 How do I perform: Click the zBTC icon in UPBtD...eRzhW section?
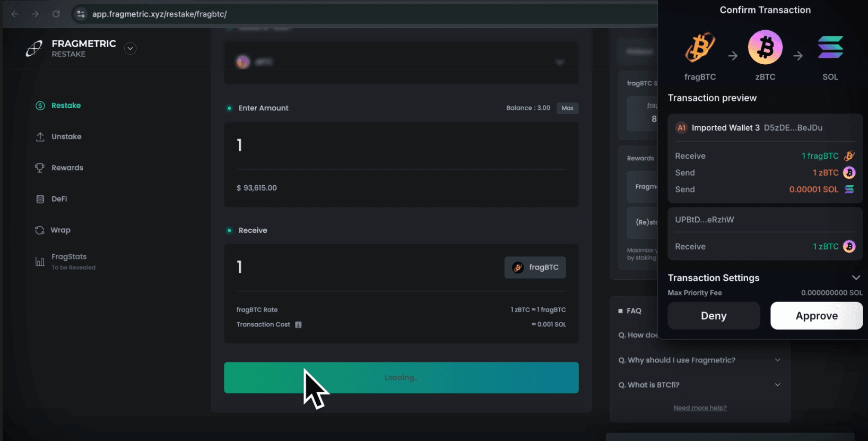point(849,246)
